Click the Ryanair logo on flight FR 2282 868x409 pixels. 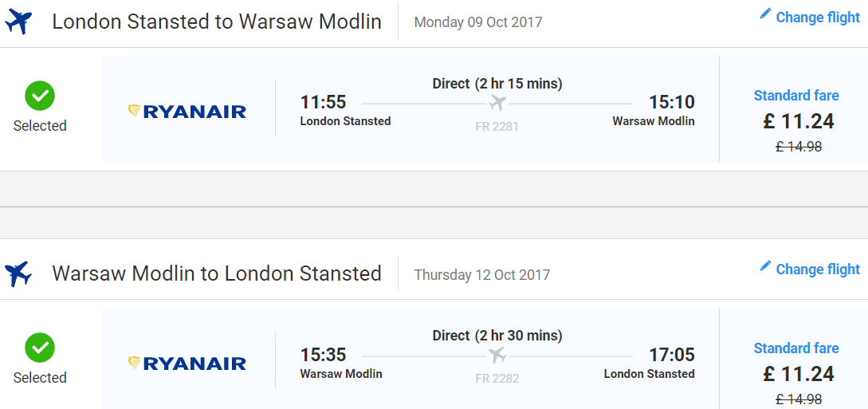(x=187, y=363)
